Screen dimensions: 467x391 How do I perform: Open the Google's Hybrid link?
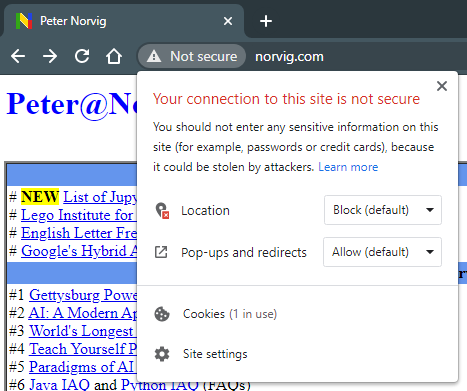[x=79, y=251]
